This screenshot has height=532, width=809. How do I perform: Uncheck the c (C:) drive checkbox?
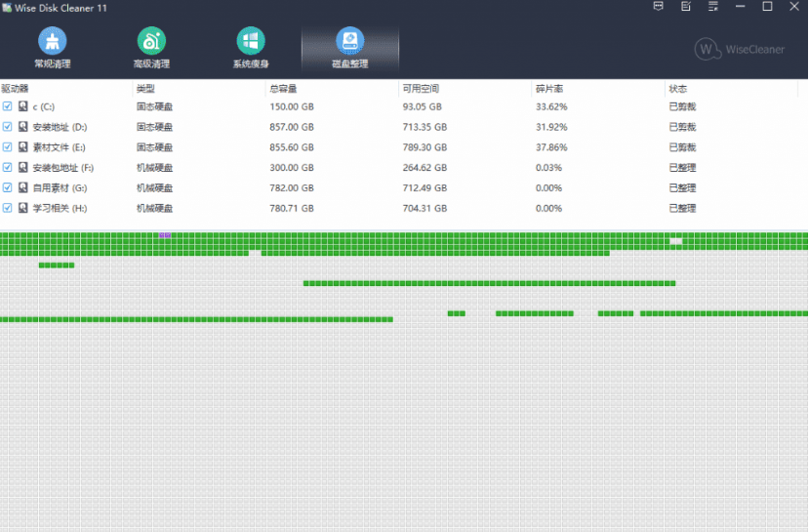tap(8, 106)
